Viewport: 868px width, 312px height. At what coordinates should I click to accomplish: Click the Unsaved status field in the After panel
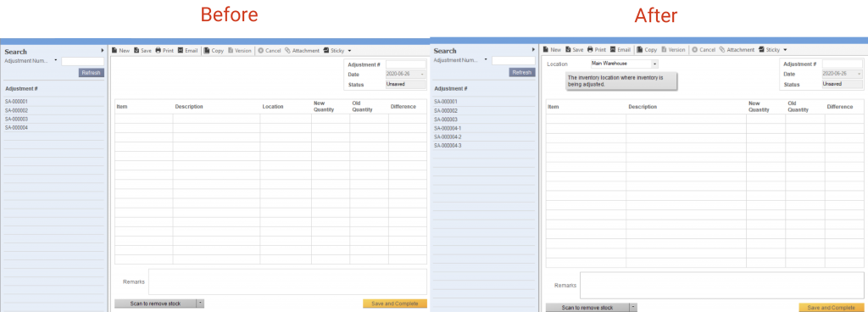tap(843, 84)
